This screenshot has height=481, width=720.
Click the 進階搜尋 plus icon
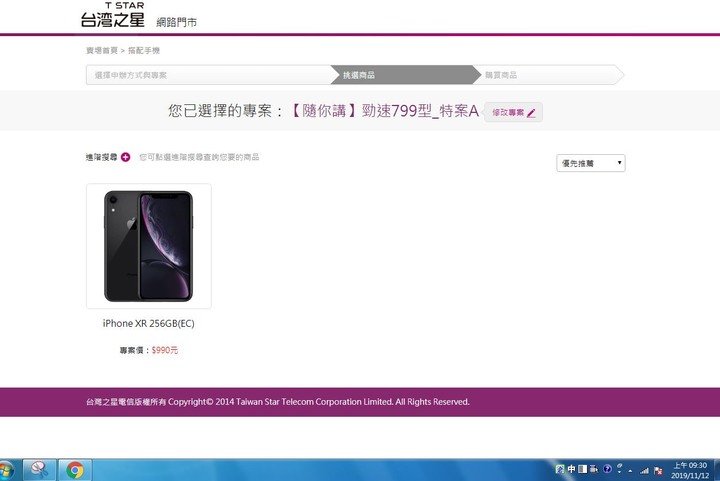click(x=125, y=157)
